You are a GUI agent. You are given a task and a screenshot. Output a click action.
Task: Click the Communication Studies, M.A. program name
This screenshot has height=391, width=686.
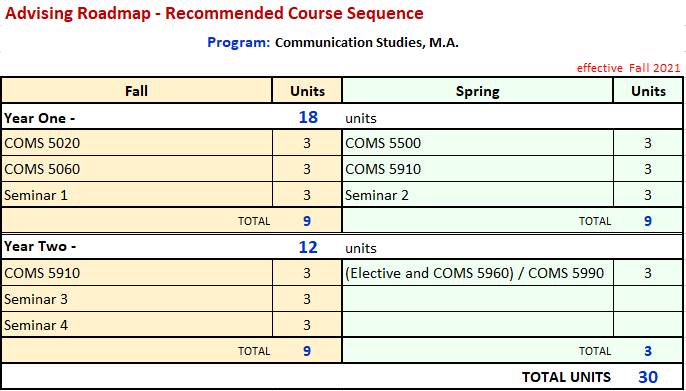click(367, 43)
